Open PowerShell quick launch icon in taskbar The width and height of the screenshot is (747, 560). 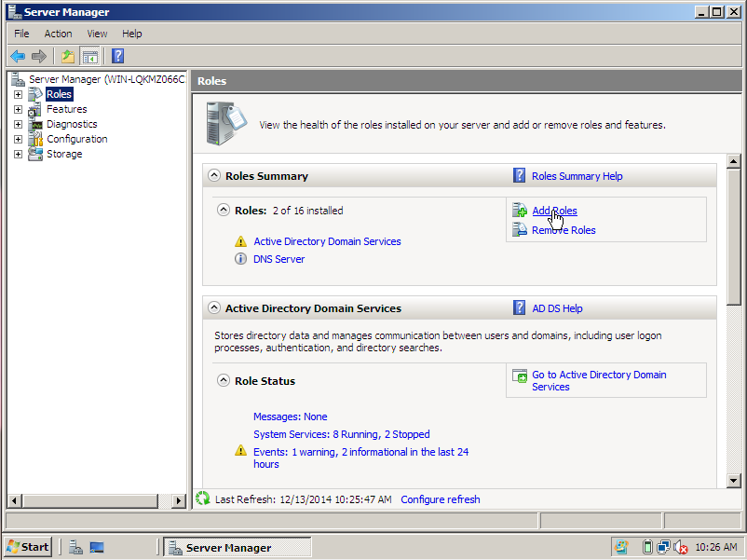97,547
